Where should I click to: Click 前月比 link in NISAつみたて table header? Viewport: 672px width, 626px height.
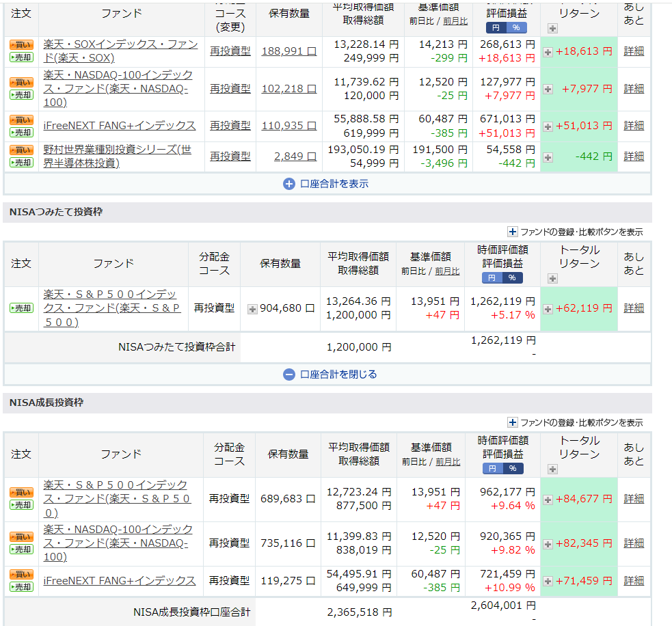(x=447, y=271)
